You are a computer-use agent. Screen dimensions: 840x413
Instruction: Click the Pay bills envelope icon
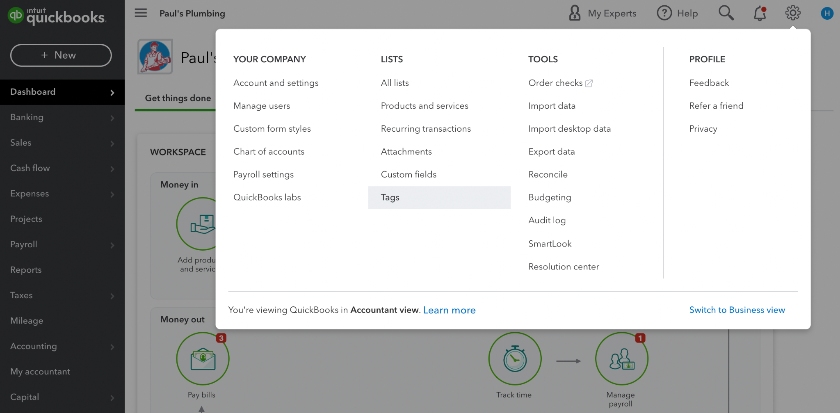[202, 359]
